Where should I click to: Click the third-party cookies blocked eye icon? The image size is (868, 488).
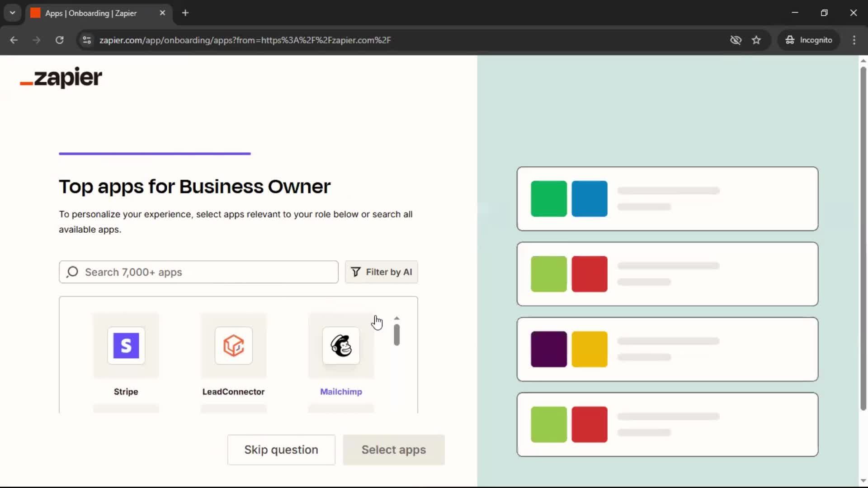pyautogui.click(x=736, y=40)
